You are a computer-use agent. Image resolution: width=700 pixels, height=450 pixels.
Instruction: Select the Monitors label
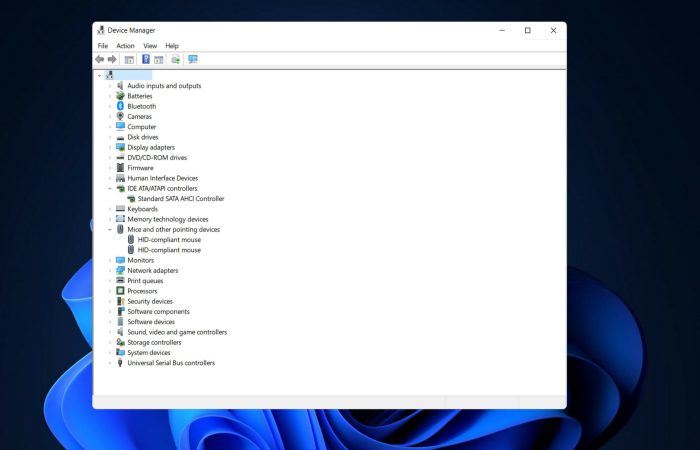(x=141, y=260)
